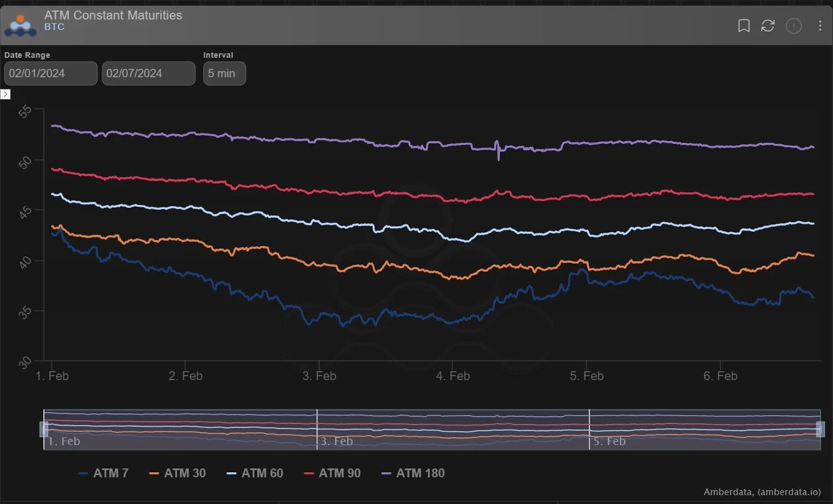
Task: Click the Amberdata logo icon
Action: (x=20, y=26)
